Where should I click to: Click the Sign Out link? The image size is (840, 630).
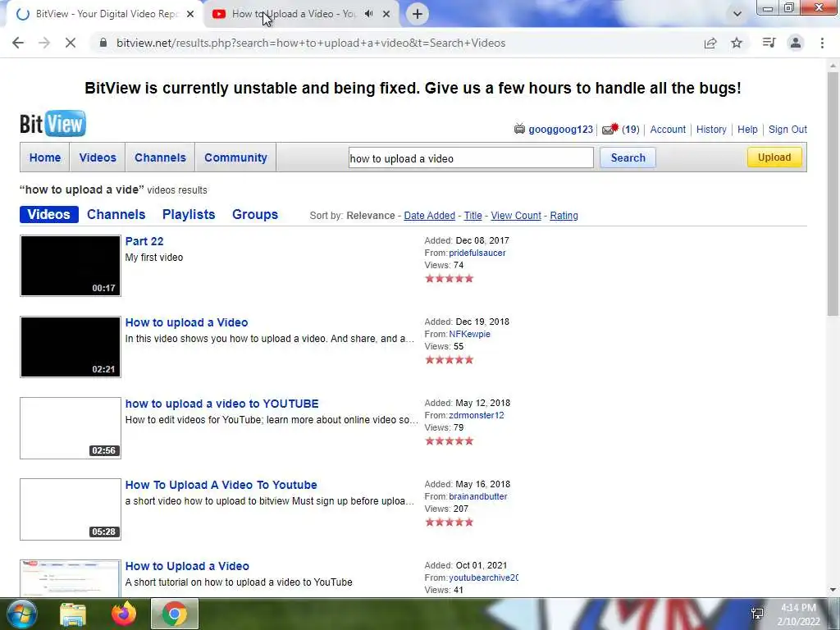pos(787,129)
